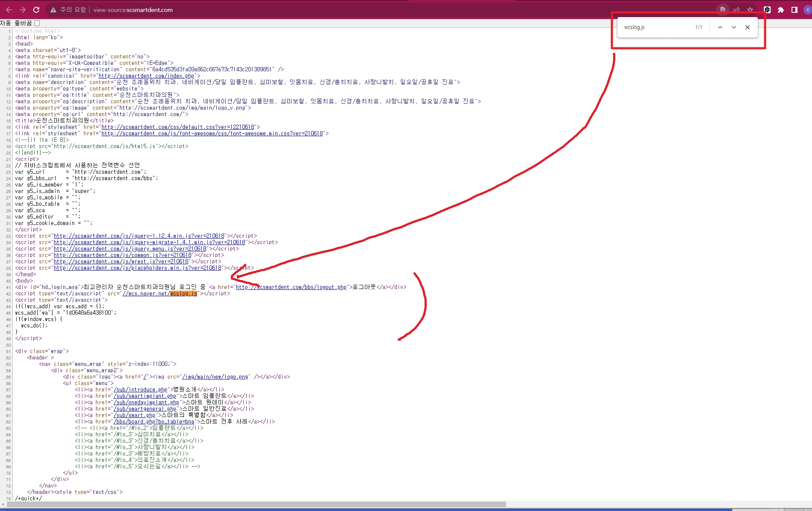This screenshot has height=511, width=812.
Task: Bookmark this page with the star icon
Action: click(x=750, y=10)
